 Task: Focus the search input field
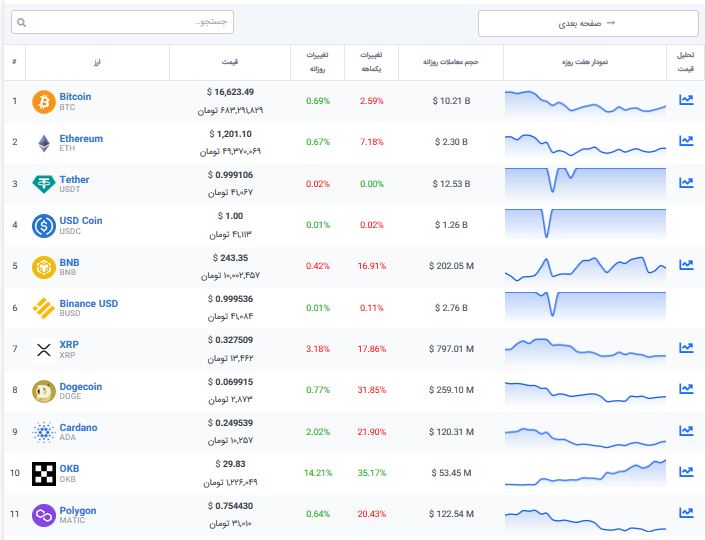point(122,22)
